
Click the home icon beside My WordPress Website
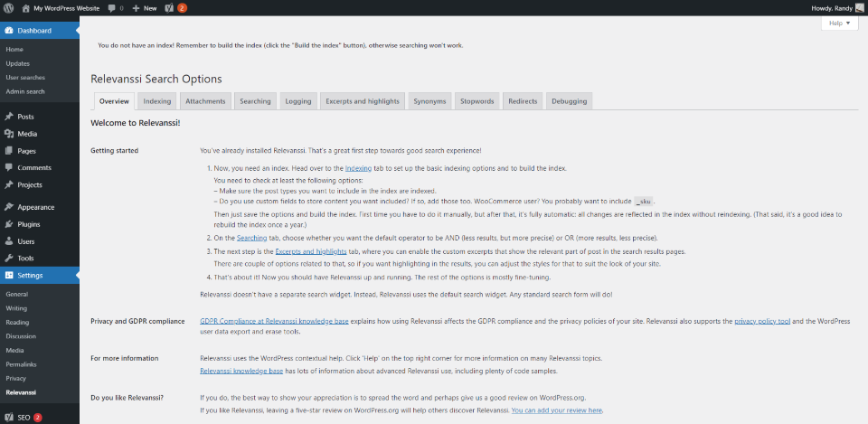(x=25, y=8)
